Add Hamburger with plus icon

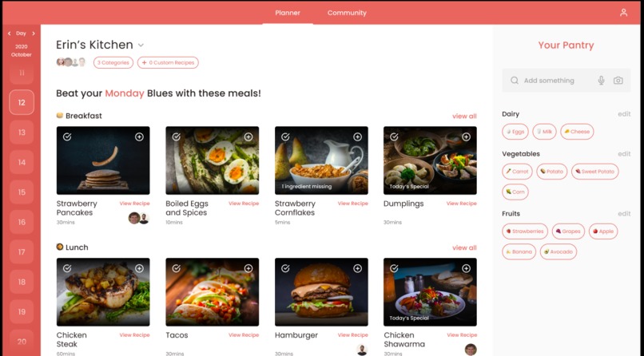[x=357, y=268]
